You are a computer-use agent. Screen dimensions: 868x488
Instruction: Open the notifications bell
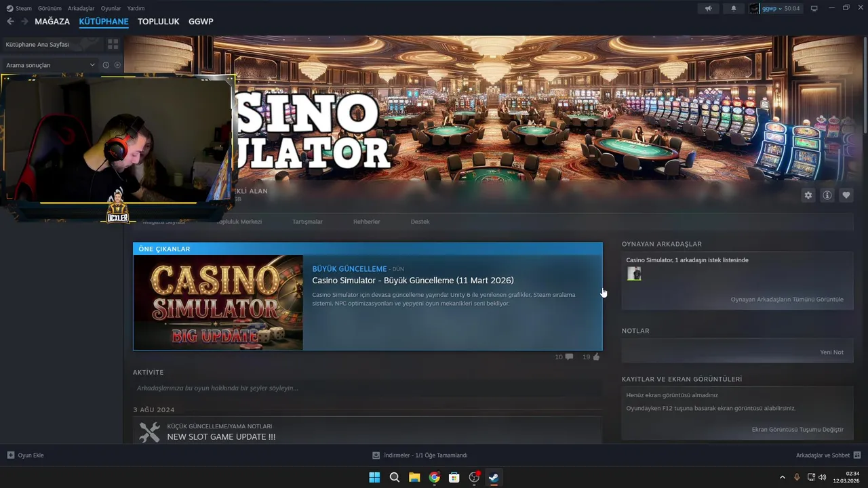[x=733, y=8]
